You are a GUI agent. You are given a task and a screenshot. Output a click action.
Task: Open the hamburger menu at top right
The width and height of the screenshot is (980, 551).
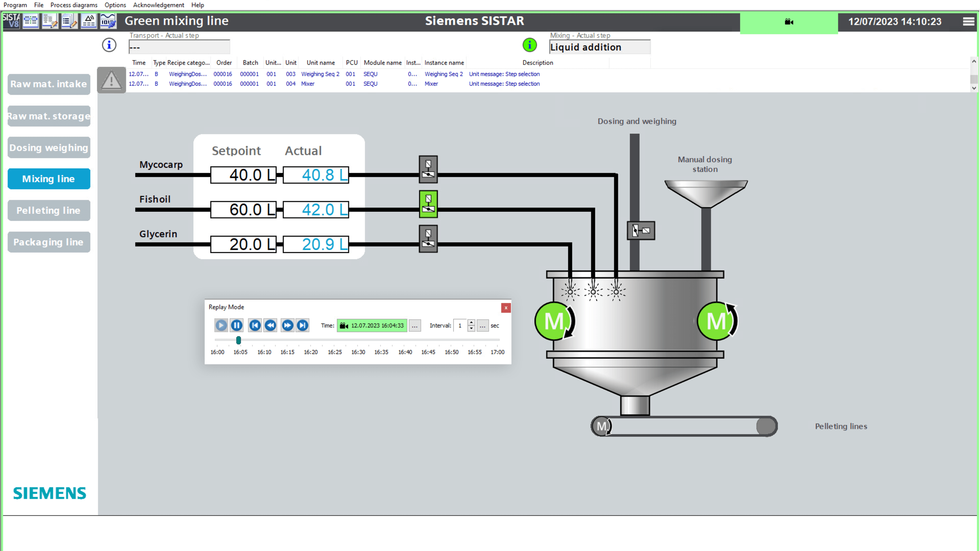pos(968,22)
